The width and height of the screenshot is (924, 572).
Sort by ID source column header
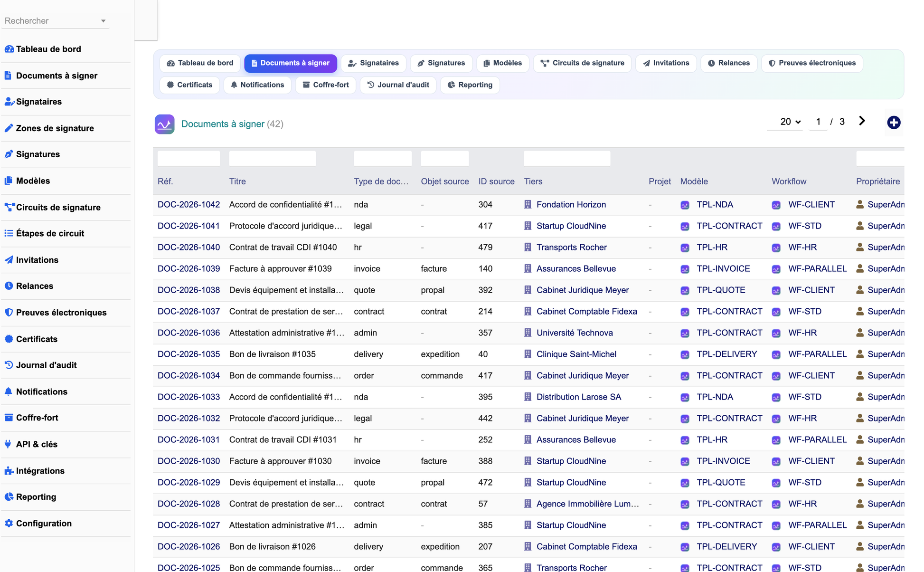coord(496,181)
